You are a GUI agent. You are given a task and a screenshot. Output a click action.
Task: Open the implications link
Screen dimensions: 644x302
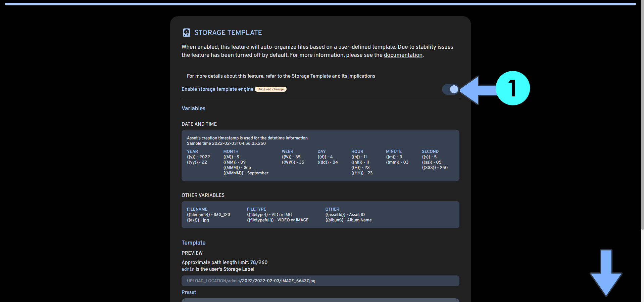[x=361, y=76]
